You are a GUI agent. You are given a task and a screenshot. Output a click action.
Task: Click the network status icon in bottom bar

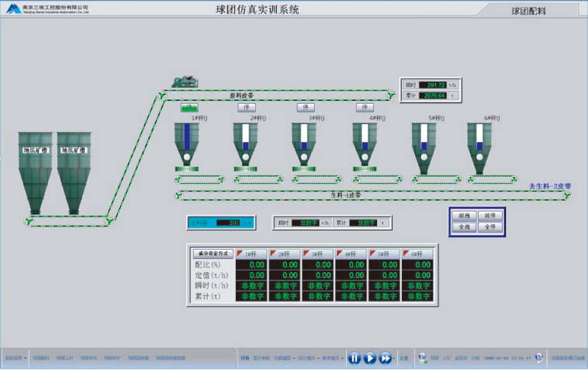(423, 358)
